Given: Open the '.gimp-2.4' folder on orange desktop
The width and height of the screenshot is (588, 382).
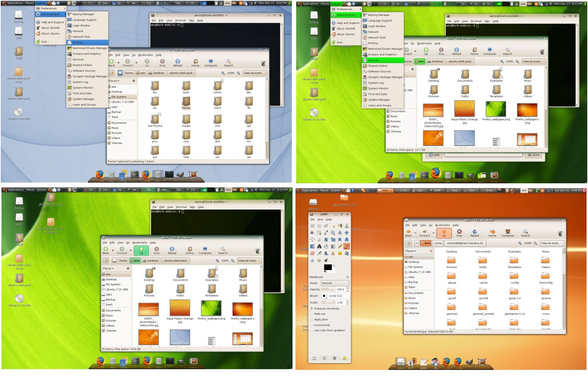Looking at the screenshot, I should (x=514, y=293).
